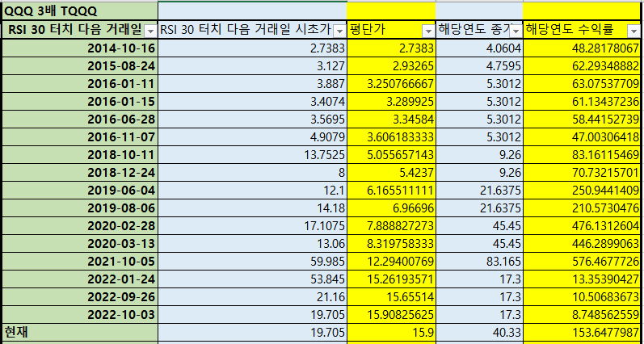Click year-end close cell 83.165
Image resolution: width=644 pixels, height=344 pixels.
pos(479,262)
